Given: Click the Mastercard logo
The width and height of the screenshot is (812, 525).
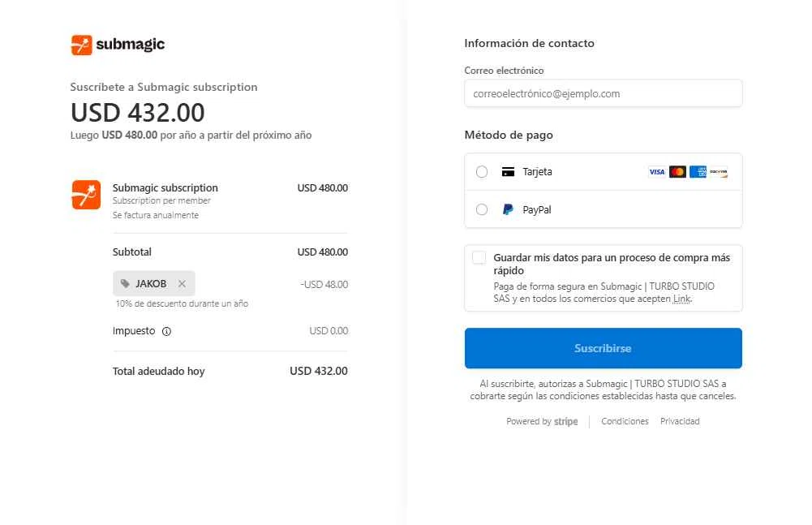Looking at the screenshot, I should click(677, 172).
